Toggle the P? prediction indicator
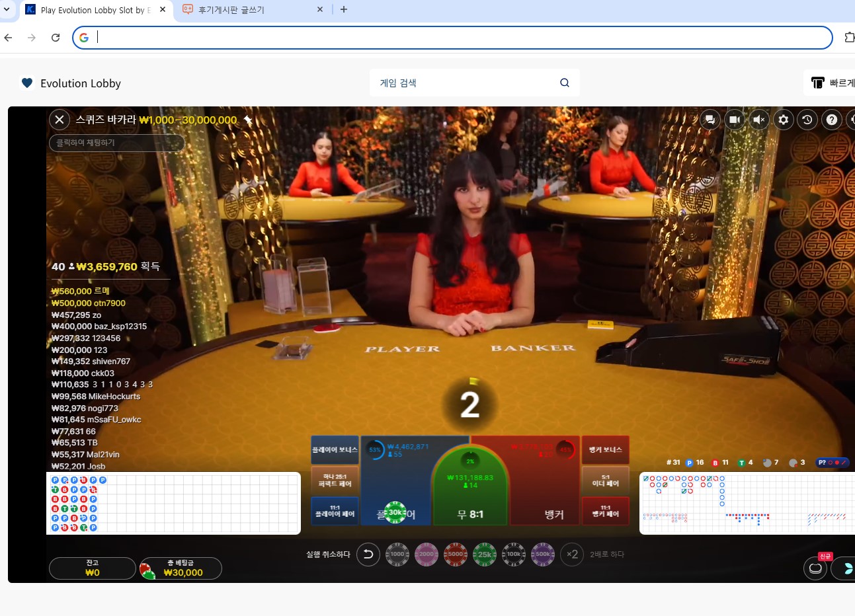This screenshot has width=855, height=616. (x=833, y=463)
